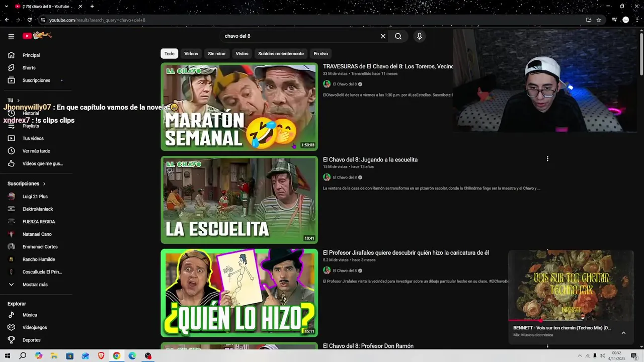The width and height of the screenshot is (644, 362).
Task: Open Natanael Cano channel
Action: coord(36,234)
